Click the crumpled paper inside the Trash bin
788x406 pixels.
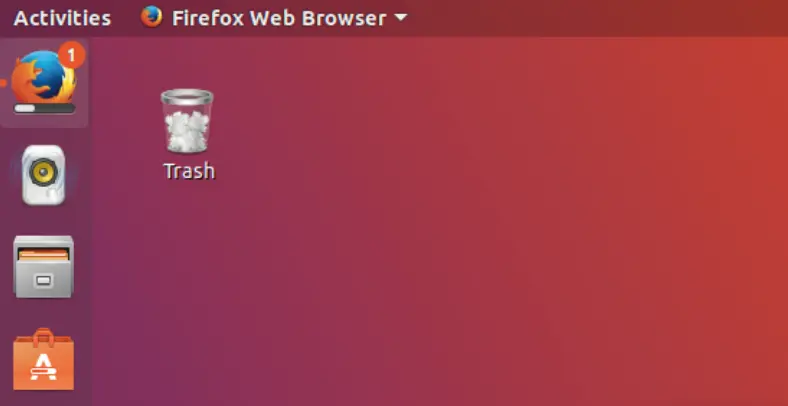pyautogui.click(x=187, y=131)
